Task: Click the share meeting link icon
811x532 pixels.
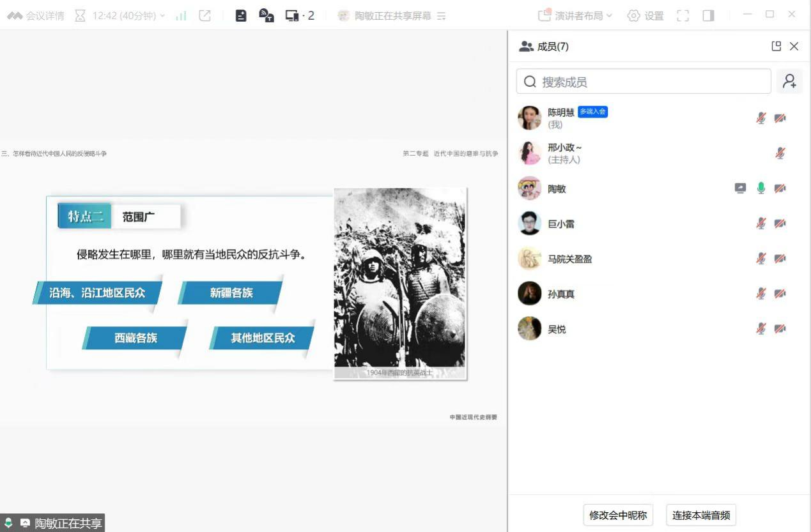Action: (x=205, y=15)
